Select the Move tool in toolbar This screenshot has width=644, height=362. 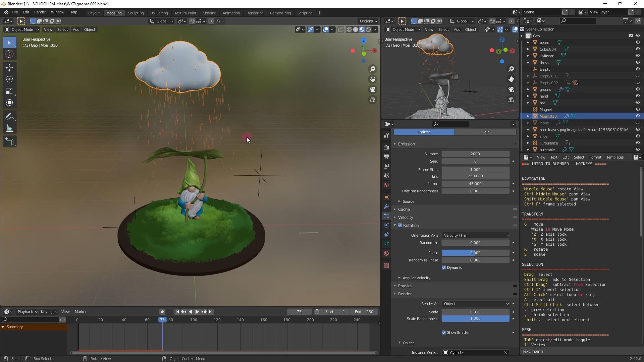9,68
